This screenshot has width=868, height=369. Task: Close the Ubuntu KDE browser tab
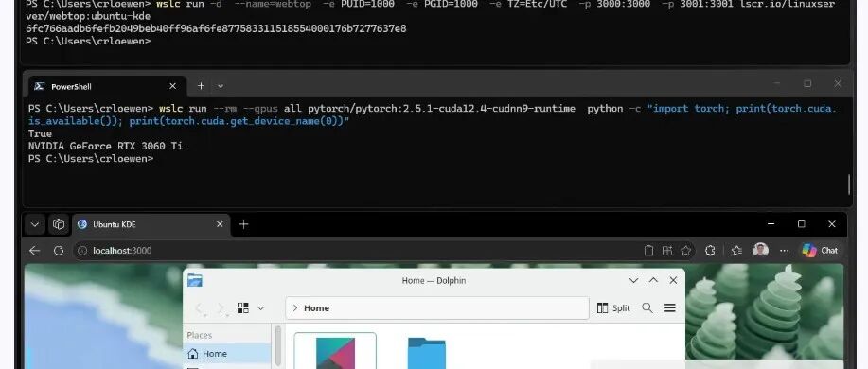pos(220,224)
